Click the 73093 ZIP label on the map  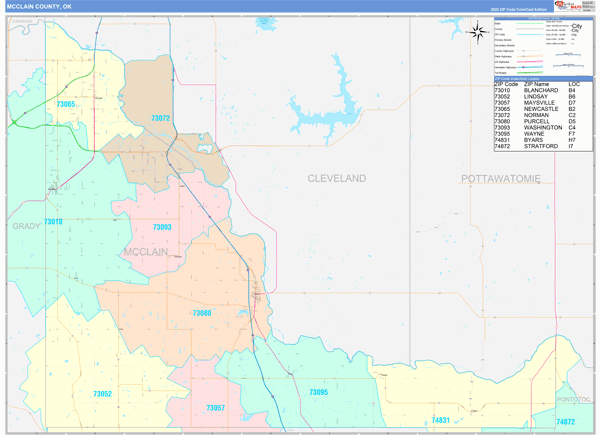tap(162, 227)
